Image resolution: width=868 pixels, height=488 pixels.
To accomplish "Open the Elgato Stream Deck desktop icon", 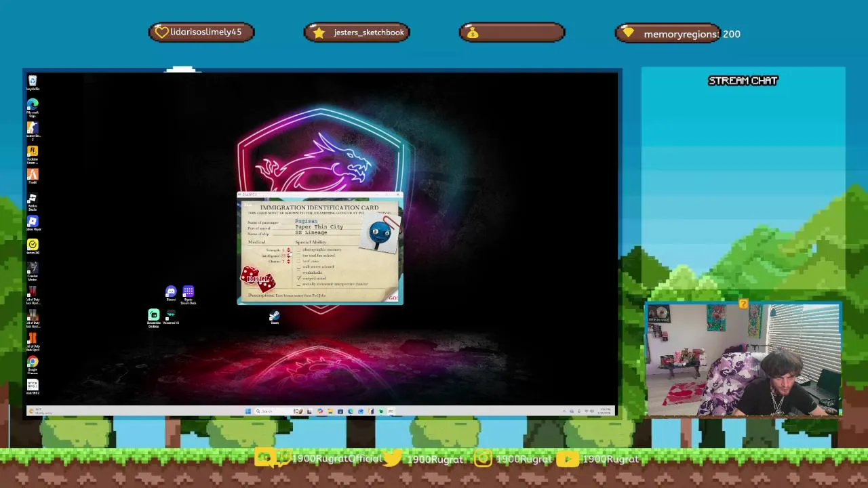I will point(189,294).
